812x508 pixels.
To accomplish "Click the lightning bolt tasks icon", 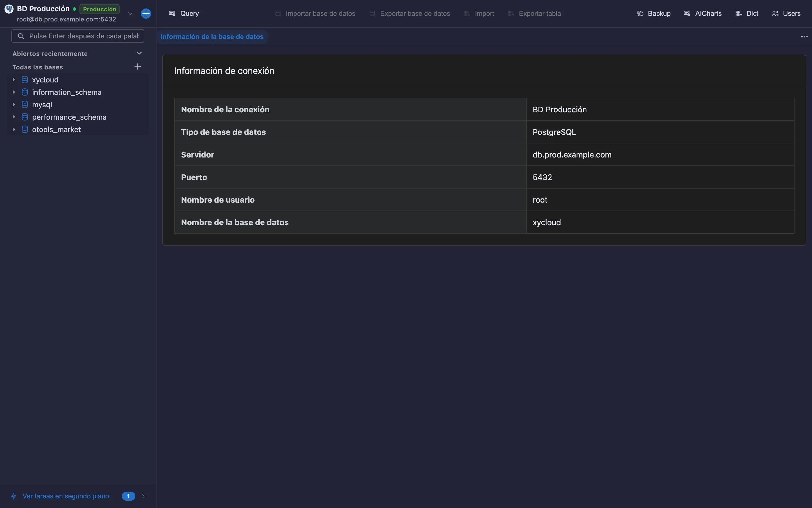I will [x=14, y=496].
